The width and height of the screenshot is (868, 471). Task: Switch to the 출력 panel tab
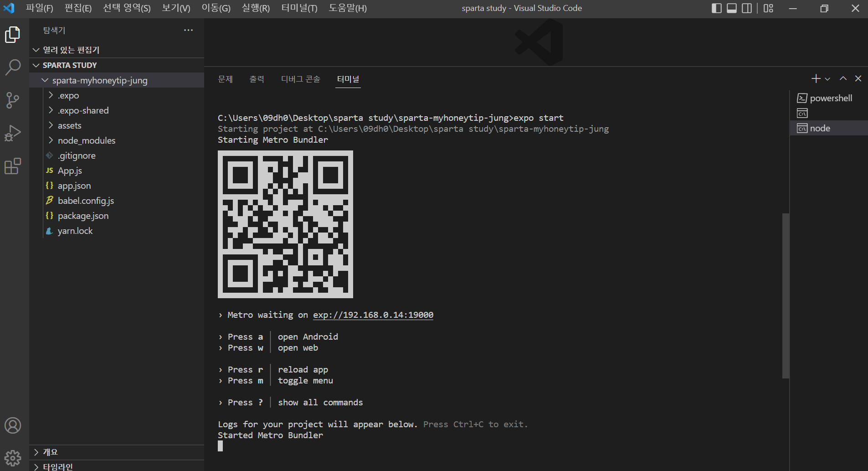257,79
